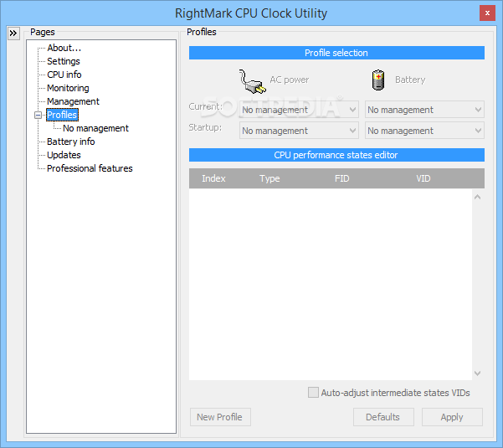Click the Battery label text

410,80
